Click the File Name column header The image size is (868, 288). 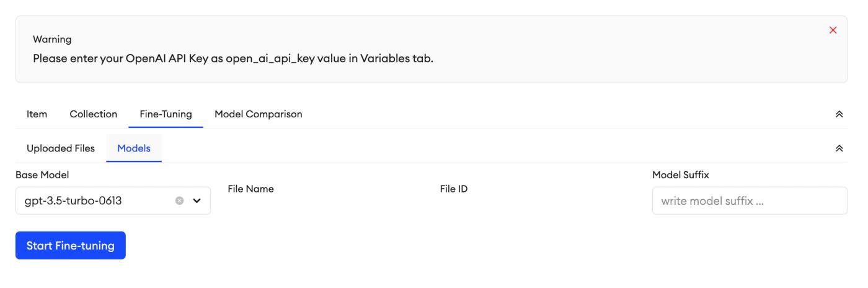(x=250, y=189)
